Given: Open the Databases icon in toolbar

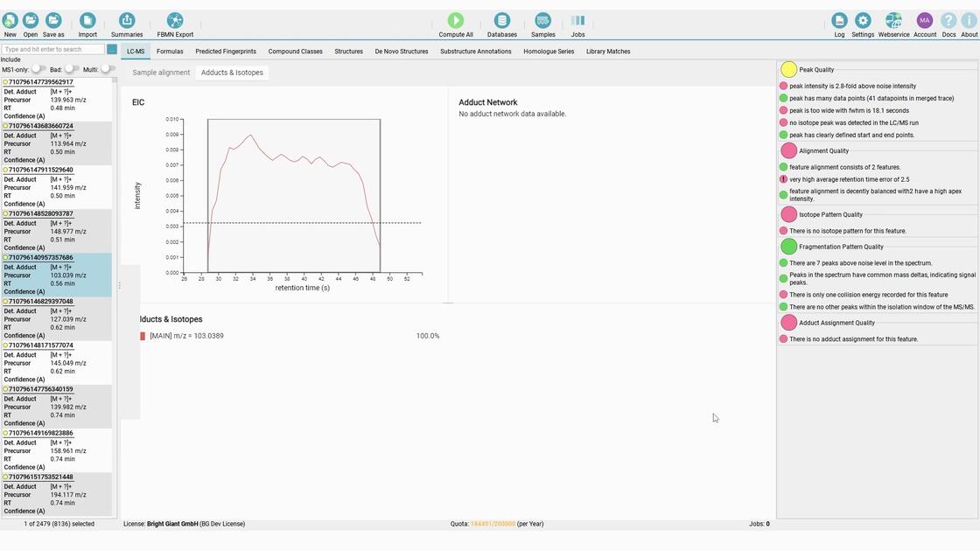Looking at the screenshot, I should click(x=502, y=20).
